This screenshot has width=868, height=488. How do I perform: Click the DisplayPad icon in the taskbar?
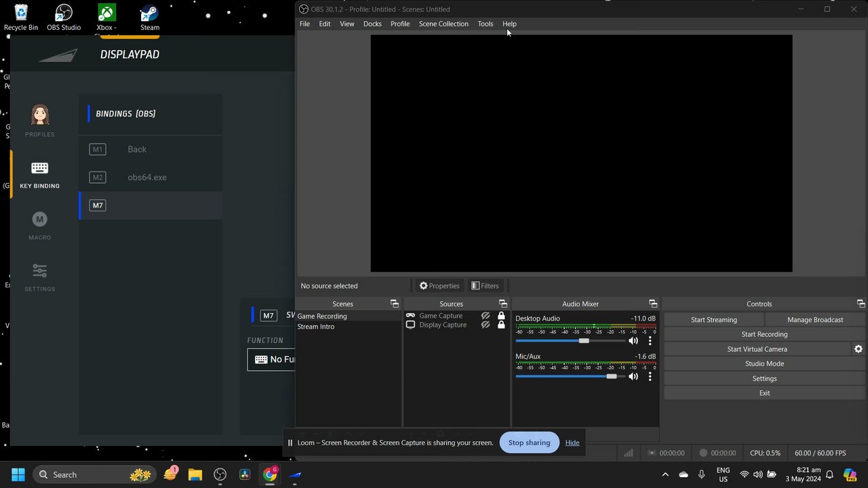point(295,474)
